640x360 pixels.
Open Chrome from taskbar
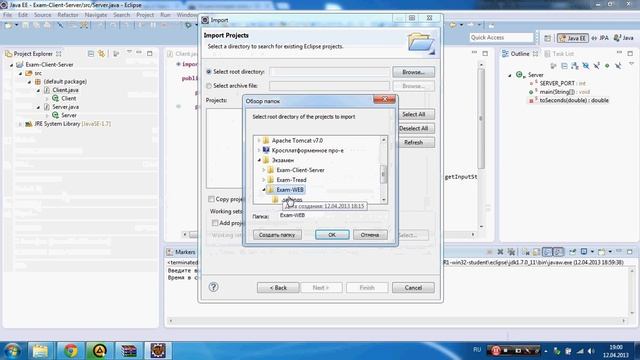[x=70, y=351]
